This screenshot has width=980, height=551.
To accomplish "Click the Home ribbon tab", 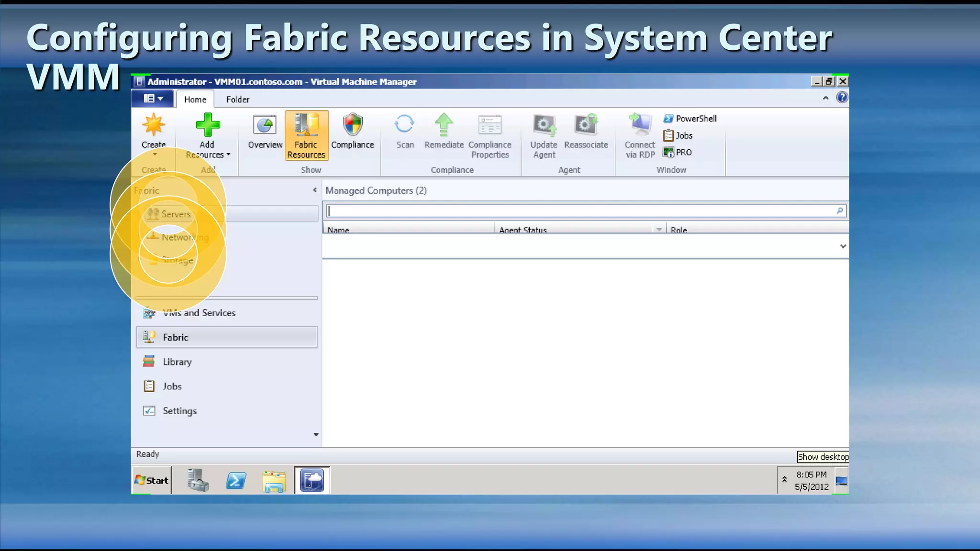I will pos(195,99).
